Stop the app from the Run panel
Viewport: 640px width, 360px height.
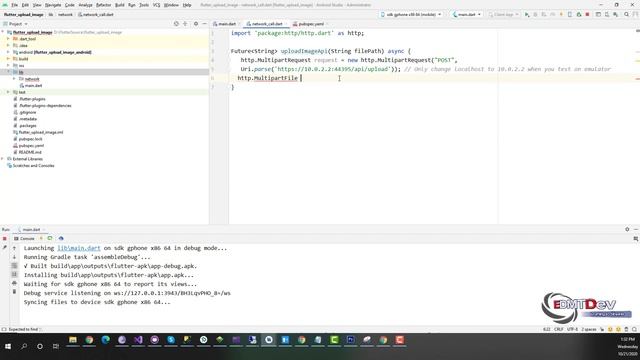pyautogui.click(x=4, y=238)
